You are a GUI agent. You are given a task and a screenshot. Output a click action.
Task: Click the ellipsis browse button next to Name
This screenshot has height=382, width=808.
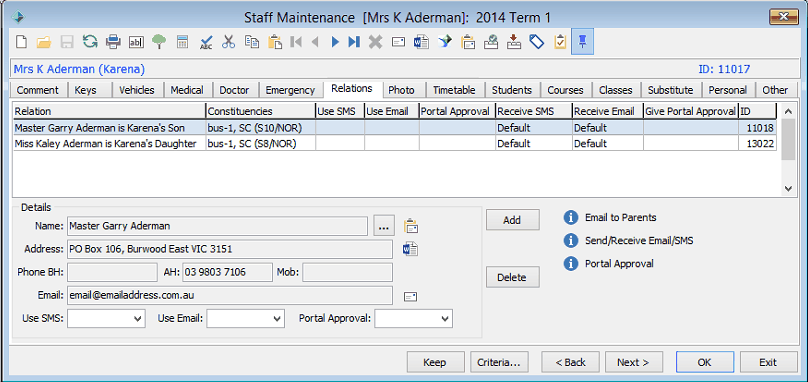383,226
